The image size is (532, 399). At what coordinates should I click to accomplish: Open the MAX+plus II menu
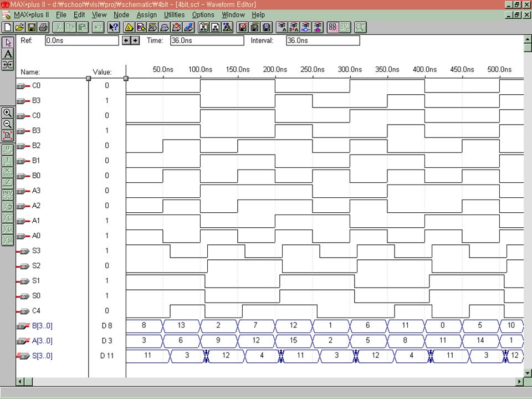coord(31,15)
